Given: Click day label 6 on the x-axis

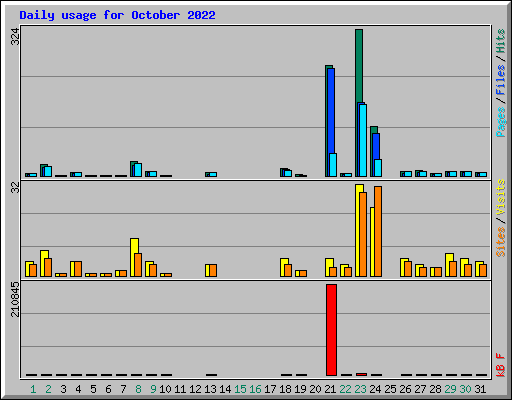Looking at the screenshot, I should pyautogui.click(x=108, y=389).
